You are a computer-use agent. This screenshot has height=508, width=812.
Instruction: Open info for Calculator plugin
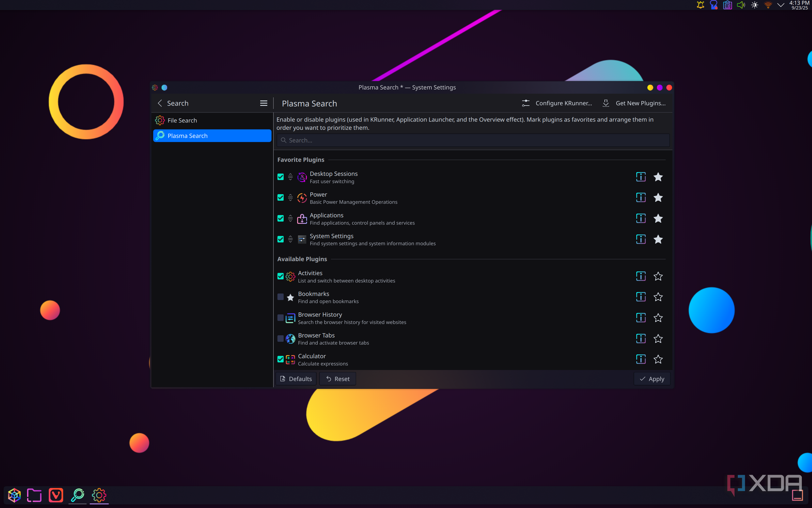point(641,359)
